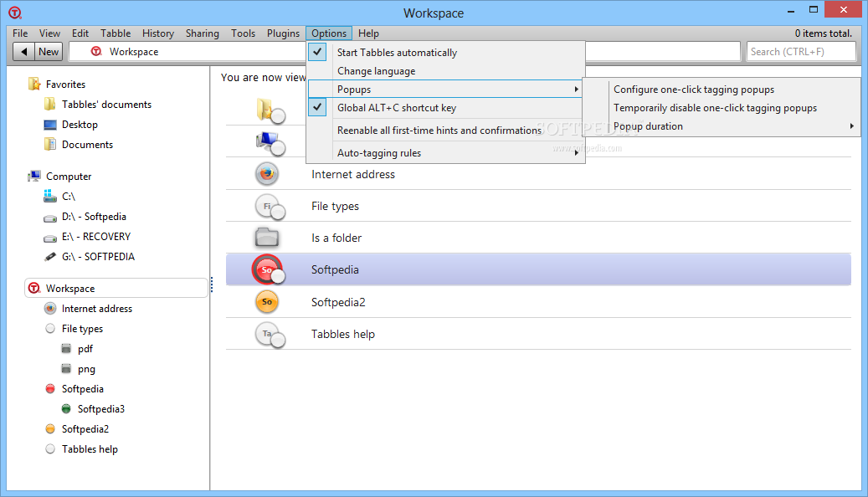Click the Search (CTRL+F) field
The height and width of the screenshot is (497, 868).
801,52
